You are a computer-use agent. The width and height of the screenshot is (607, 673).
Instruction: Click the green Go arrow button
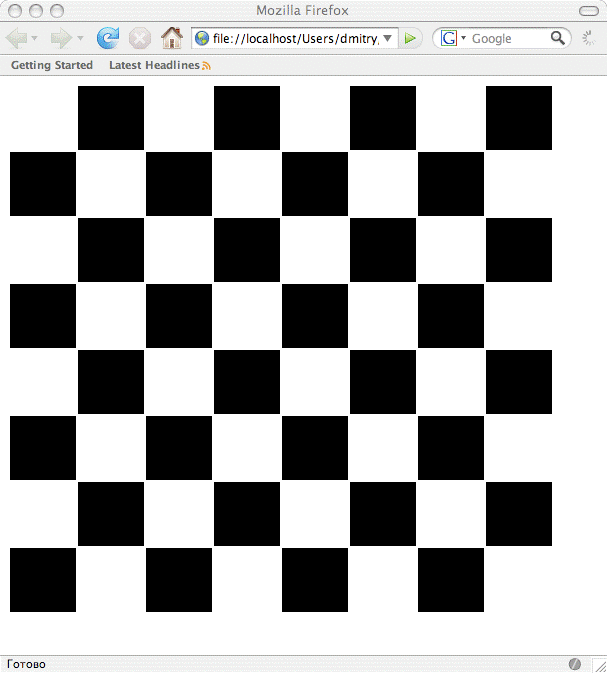(410, 39)
